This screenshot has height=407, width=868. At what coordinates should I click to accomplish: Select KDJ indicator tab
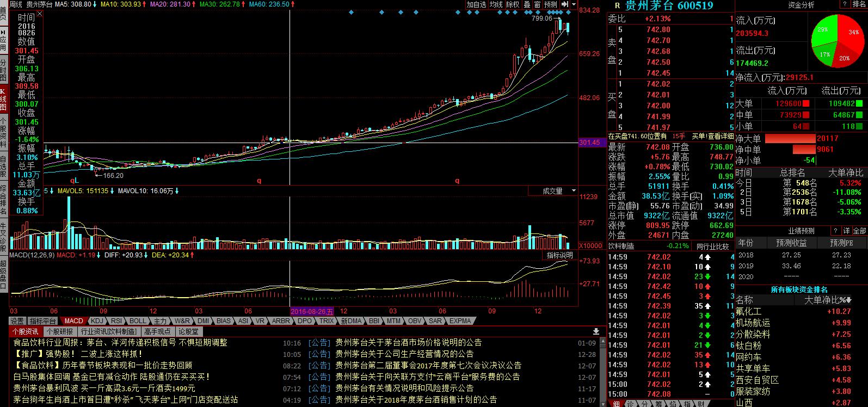click(x=97, y=321)
